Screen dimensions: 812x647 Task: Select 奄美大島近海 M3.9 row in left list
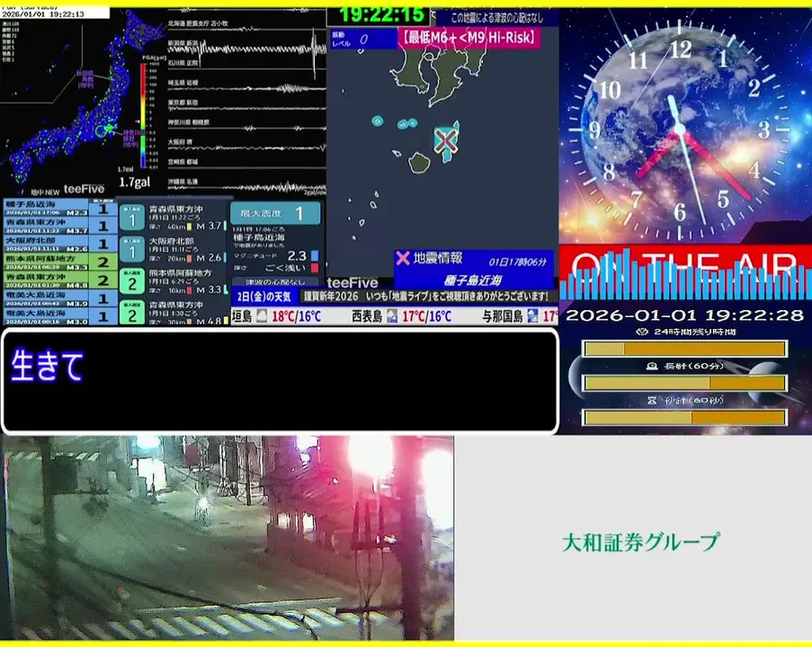60,298
